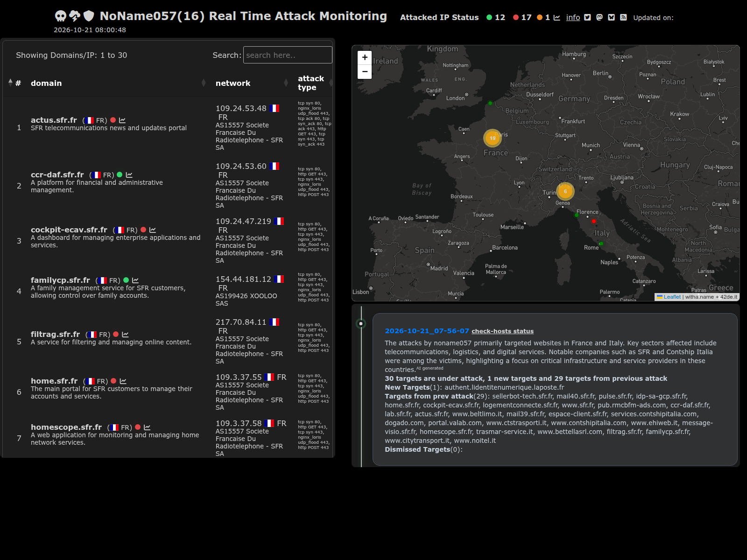747x560 pixels.
Task: Zoom in on the map
Action: point(365,57)
